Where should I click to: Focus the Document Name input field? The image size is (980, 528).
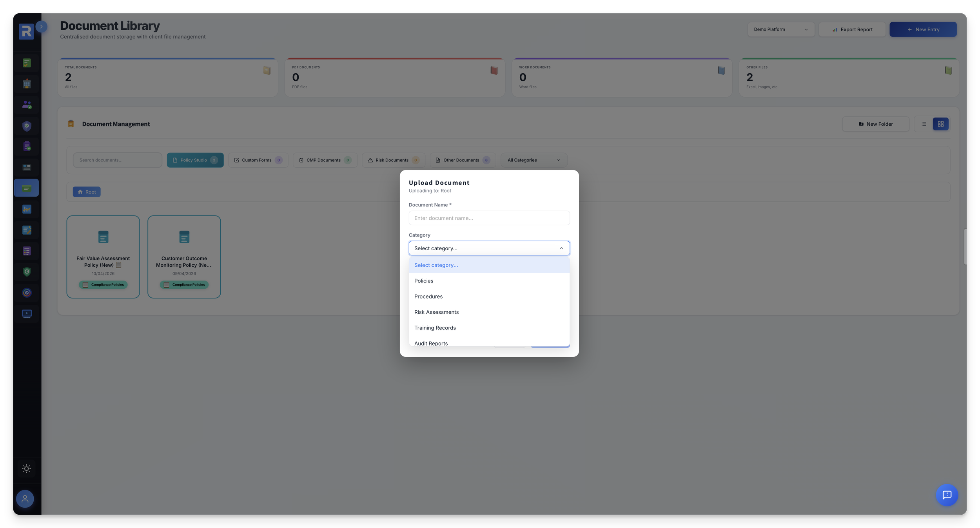489,218
